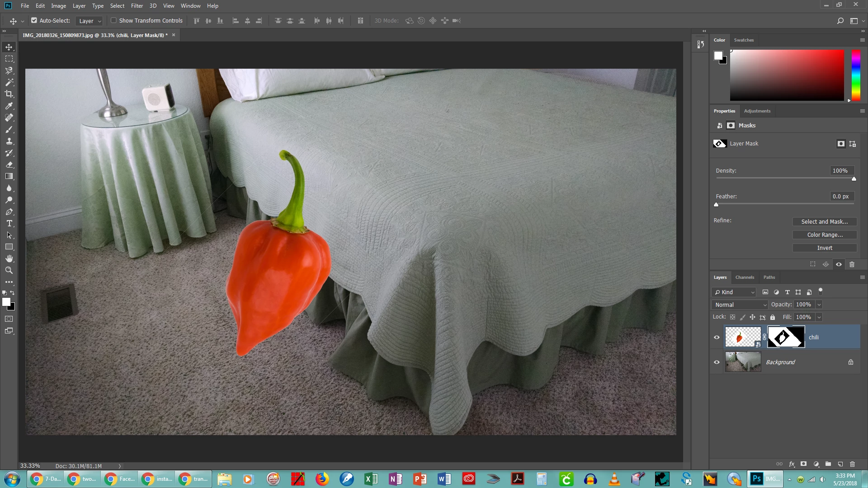
Task: Select the Horizontal Type tool
Action: pos(9,223)
